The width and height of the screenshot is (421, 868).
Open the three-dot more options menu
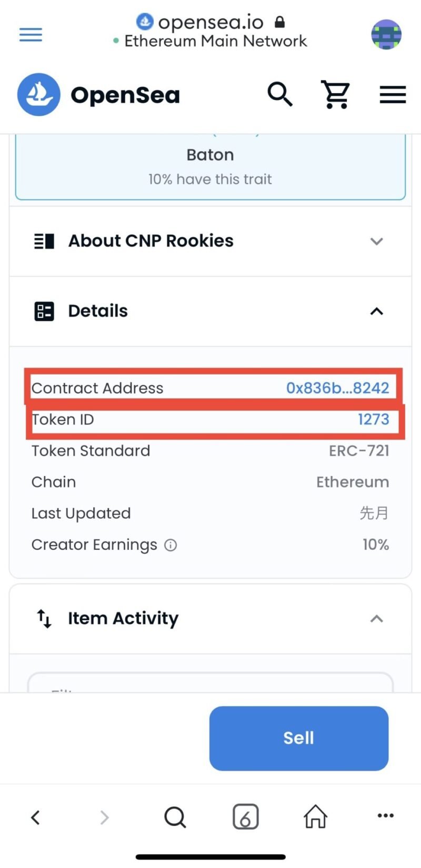coord(386,816)
